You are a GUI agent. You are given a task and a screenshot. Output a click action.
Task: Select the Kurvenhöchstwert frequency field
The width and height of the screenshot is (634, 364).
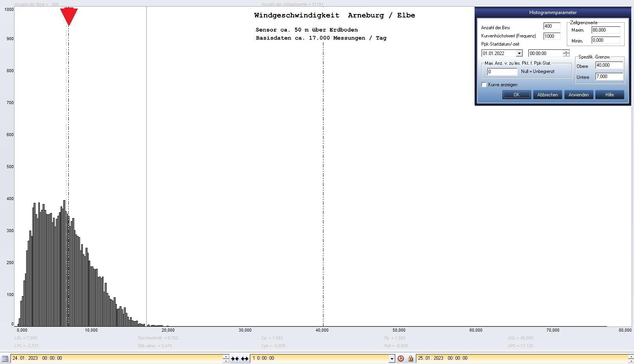click(x=552, y=36)
